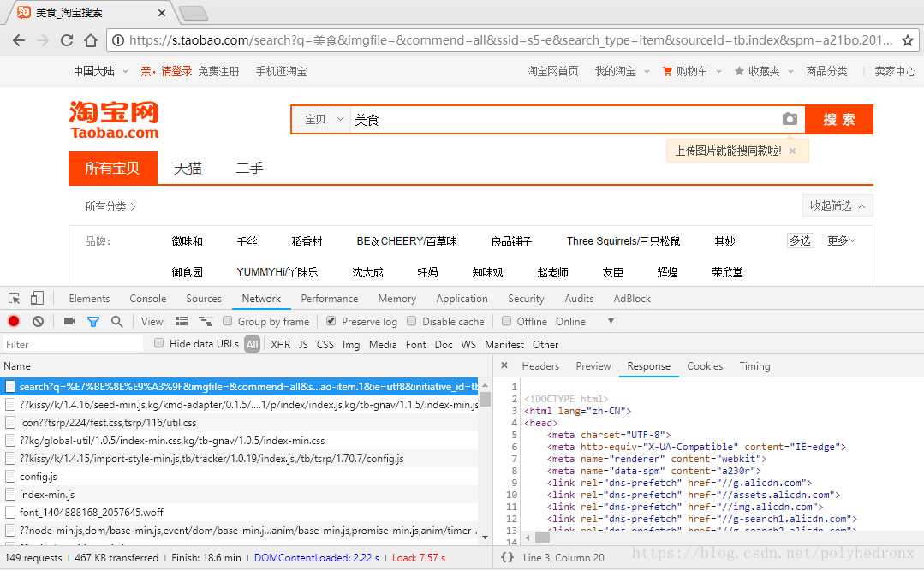Select brand 良品铺子
924x570 pixels.
[511, 241]
